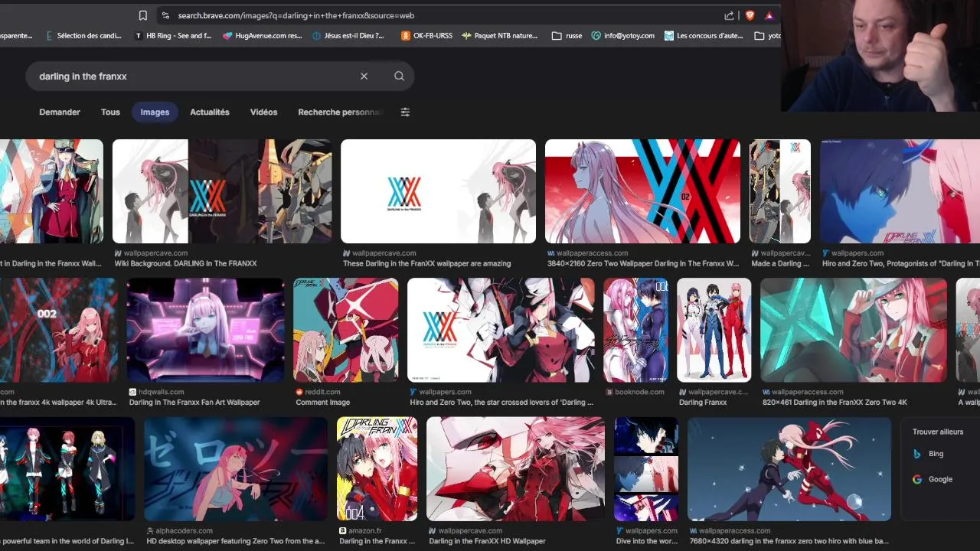Viewport: 980px width, 551px height.
Task: Search elsewhere on Bing
Action: pyautogui.click(x=936, y=454)
